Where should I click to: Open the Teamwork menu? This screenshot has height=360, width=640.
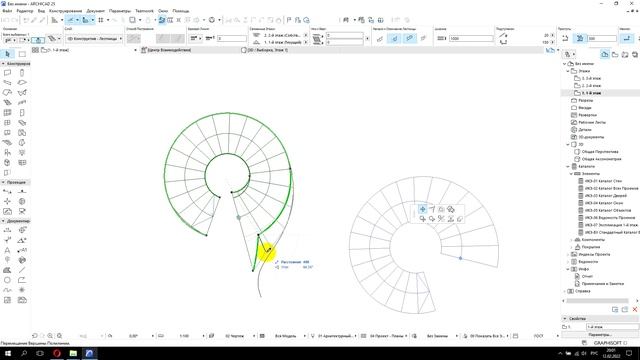(144, 11)
